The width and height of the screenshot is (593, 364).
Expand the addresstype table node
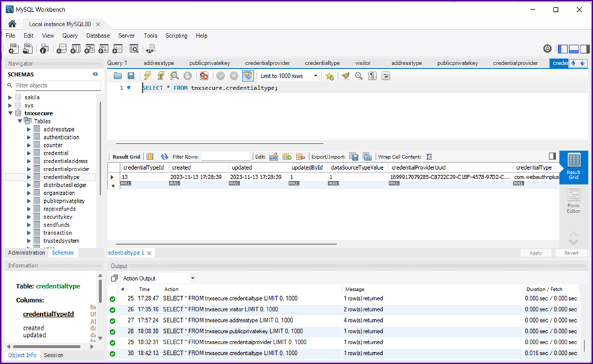click(x=29, y=129)
